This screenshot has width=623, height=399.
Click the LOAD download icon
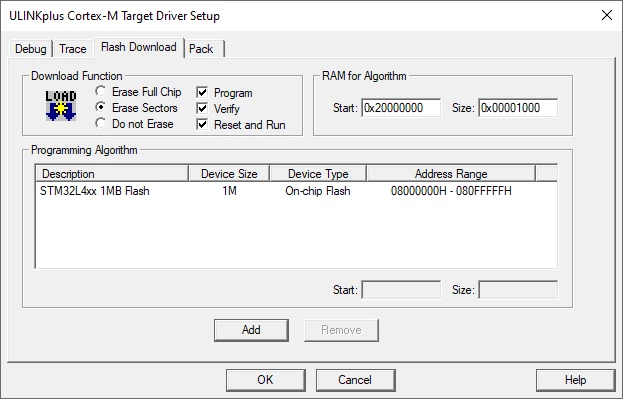pyautogui.click(x=61, y=105)
